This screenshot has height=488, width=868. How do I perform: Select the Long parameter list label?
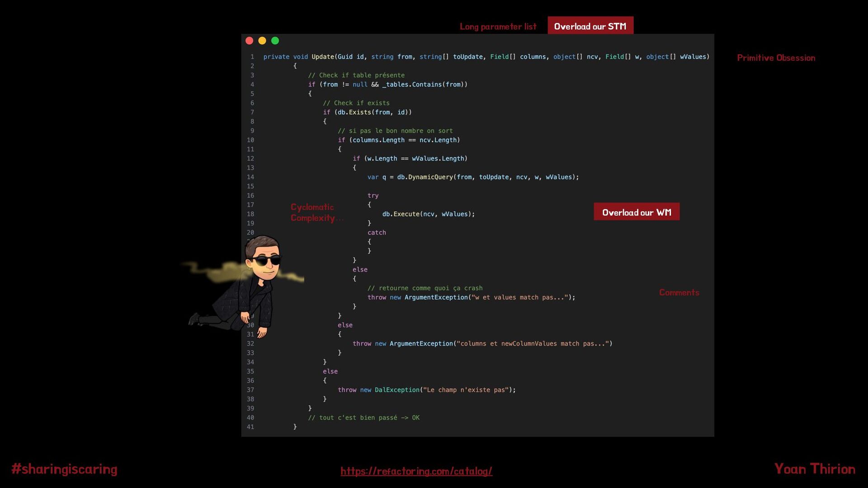(x=498, y=27)
